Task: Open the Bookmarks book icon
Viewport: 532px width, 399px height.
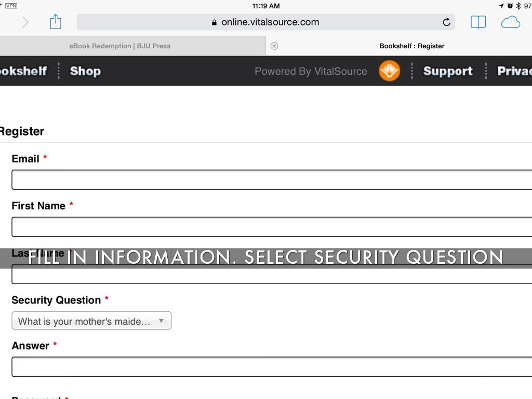Action: coord(478,22)
